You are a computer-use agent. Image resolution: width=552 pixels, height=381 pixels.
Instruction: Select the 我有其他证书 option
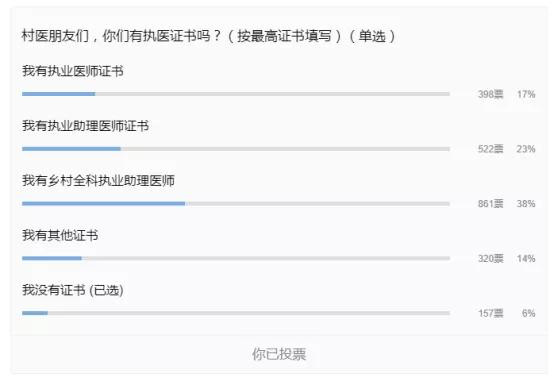pos(60,235)
